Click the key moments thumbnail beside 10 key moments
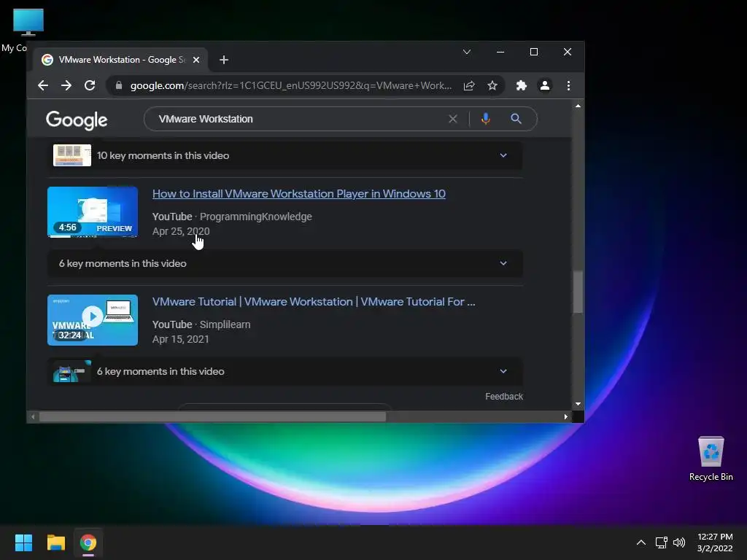Image resolution: width=747 pixels, height=560 pixels. [x=72, y=155]
